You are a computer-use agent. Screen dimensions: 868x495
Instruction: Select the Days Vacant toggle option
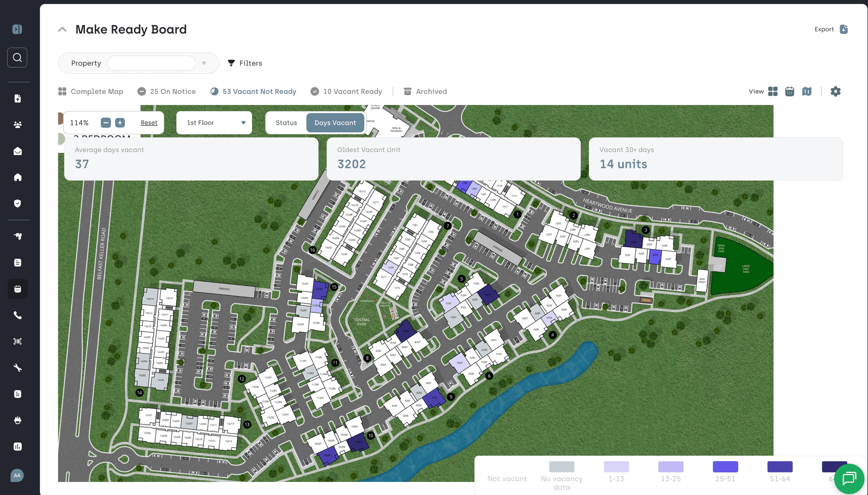(x=335, y=123)
